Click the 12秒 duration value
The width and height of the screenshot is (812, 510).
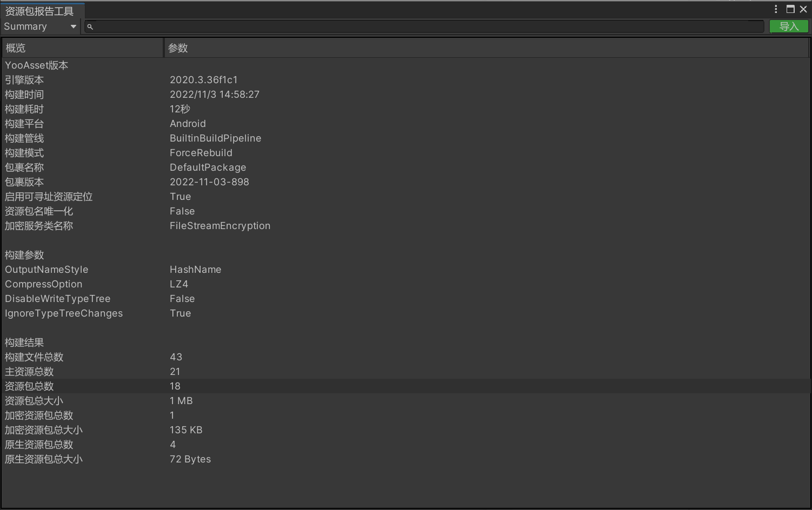[x=180, y=109]
